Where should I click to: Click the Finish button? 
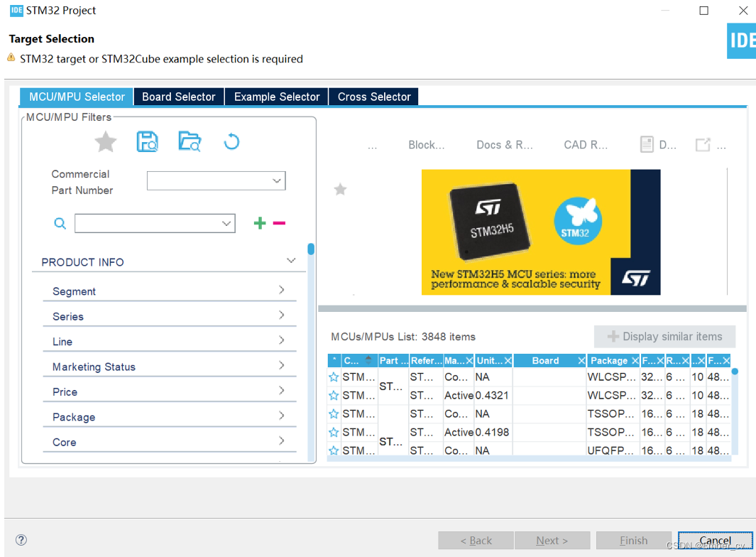pyautogui.click(x=633, y=541)
